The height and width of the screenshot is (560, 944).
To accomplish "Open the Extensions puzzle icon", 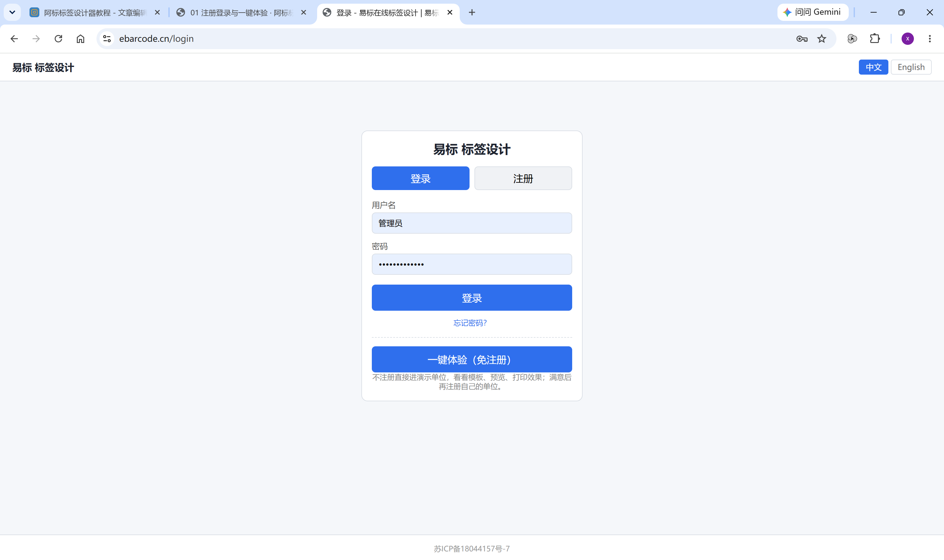I will 875,38.
